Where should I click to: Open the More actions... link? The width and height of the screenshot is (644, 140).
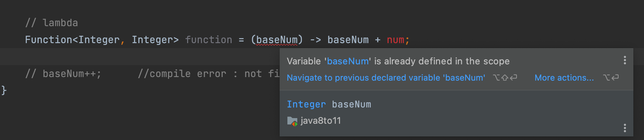[x=564, y=78]
